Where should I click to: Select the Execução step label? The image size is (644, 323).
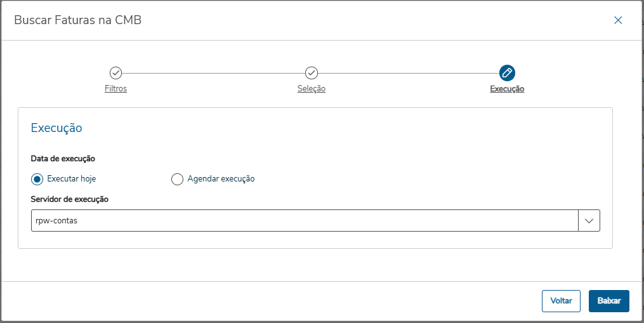click(507, 89)
